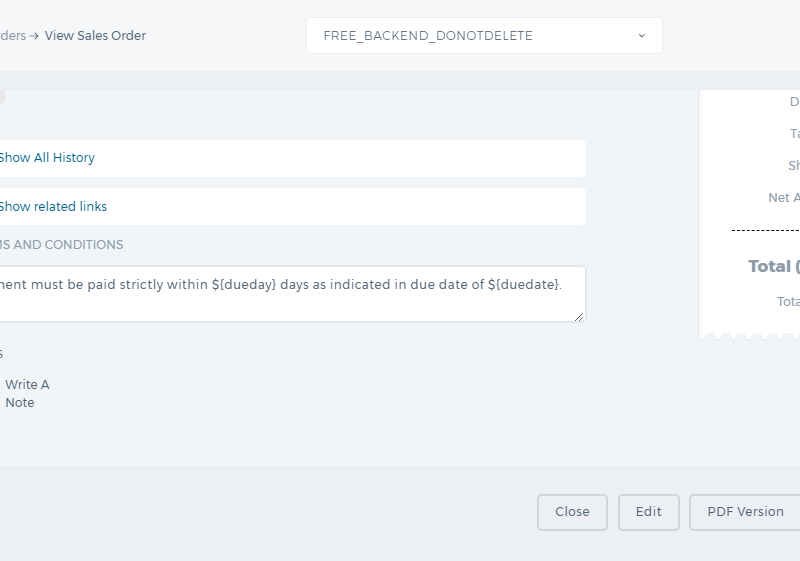Open the FREE_BACKEND_DONOTDELETE company selector
Screen dimensions: 800x561
(x=484, y=36)
